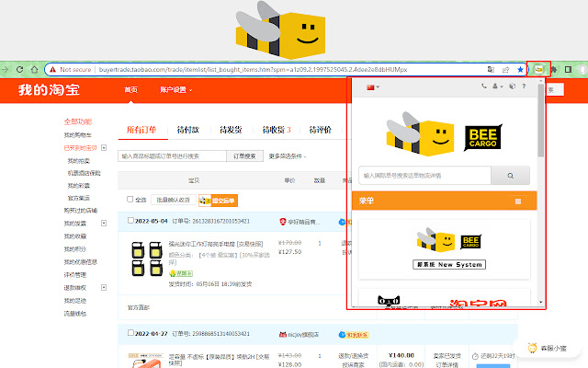Image resolution: width=588 pixels, height=368 pixels.
Task: Click the red shield icon on 2022-05-04 order
Action: [x=283, y=222]
